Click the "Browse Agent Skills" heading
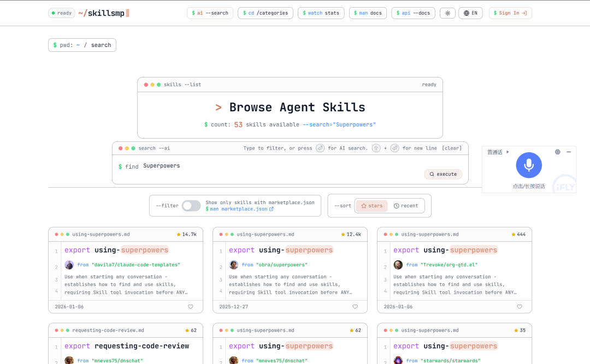Screen dimensions: 590x364 (297, 108)
